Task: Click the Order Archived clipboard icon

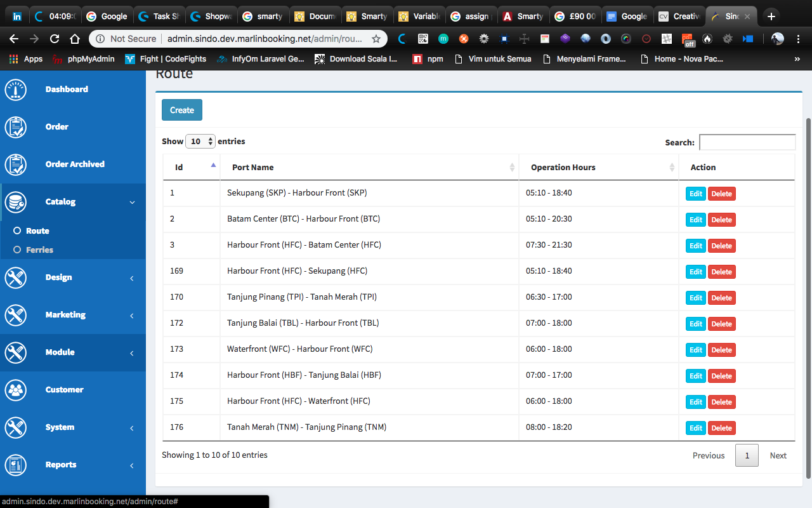Action: tap(16, 164)
